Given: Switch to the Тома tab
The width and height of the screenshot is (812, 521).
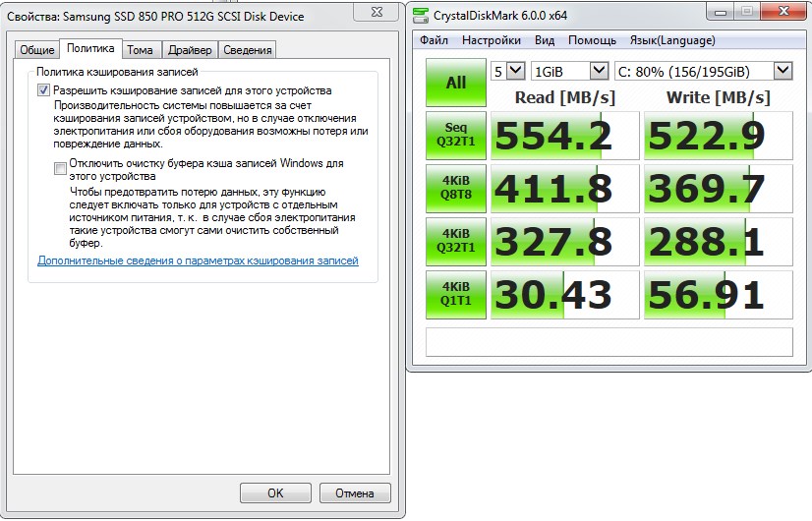Looking at the screenshot, I should pyautogui.click(x=140, y=50).
